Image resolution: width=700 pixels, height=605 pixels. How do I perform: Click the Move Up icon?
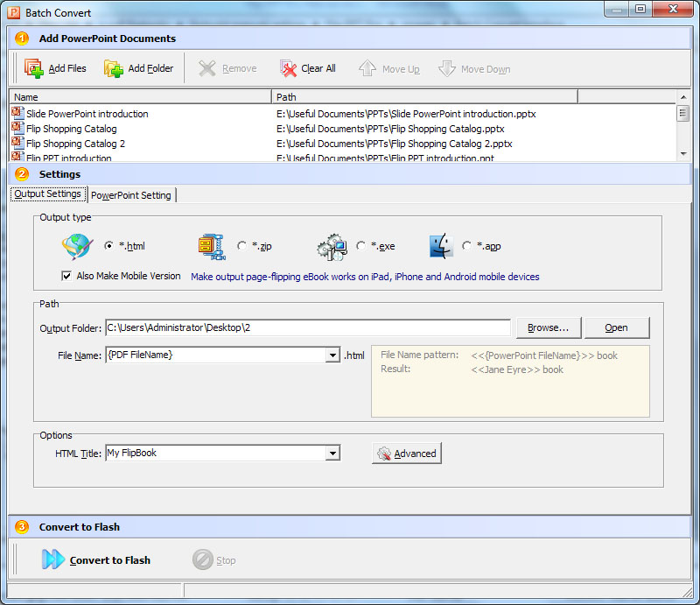(367, 67)
